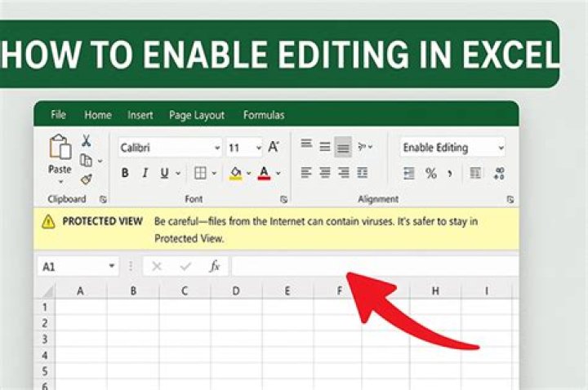Click the Insert Function fx icon
The height and width of the screenshot is (390, 588).
pyautogui.click(x=215, y=266)
